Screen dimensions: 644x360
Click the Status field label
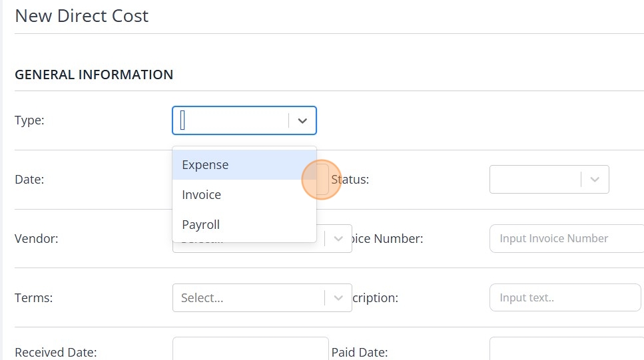pos(351,180)
